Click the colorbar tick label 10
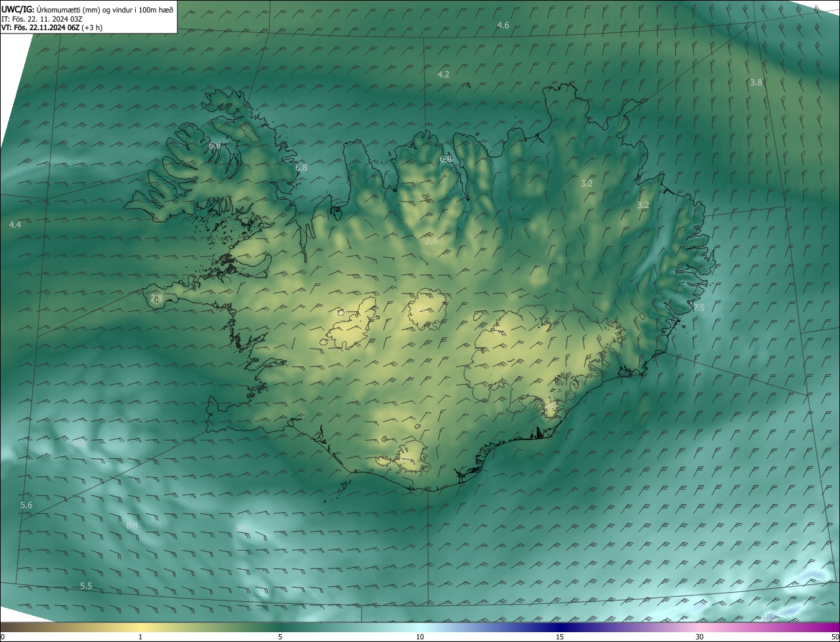Image resolution: width=840 pixels, height=642 pixels. 420,637
